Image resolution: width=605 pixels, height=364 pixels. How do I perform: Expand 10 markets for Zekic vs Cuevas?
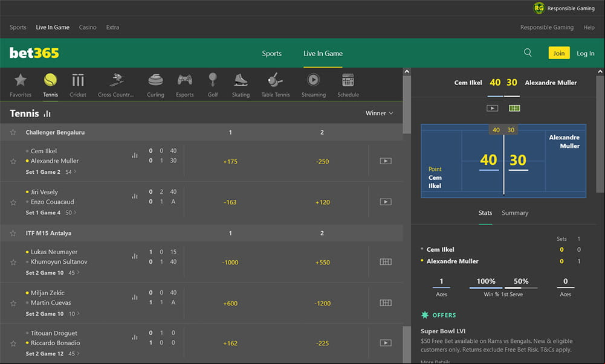coord(74,313)
